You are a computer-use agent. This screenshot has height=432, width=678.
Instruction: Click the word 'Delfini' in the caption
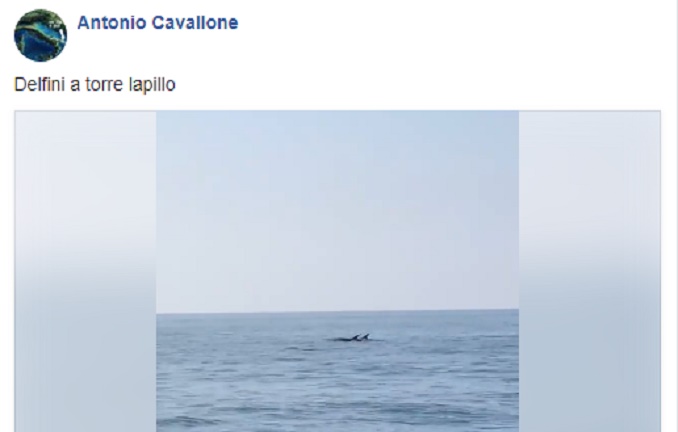[x=40, y=84]
